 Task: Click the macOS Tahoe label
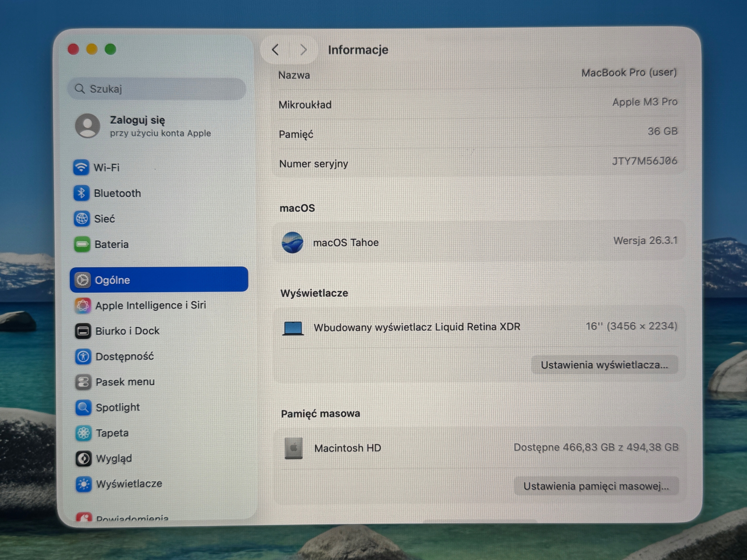pos(346,242)
